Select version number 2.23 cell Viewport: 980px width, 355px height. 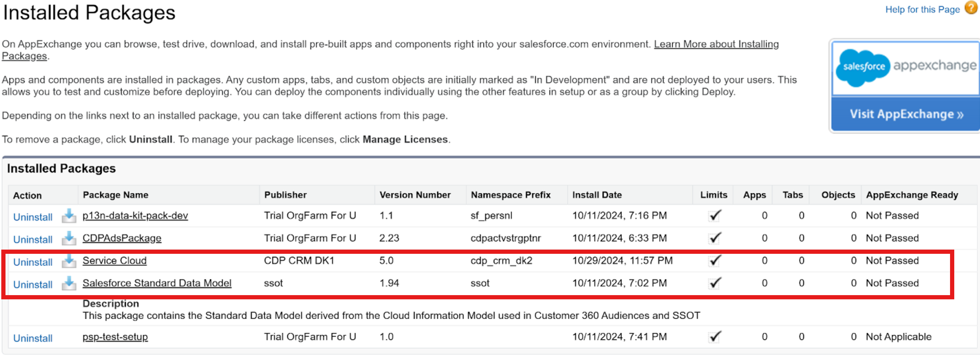[x=389, y=238]
